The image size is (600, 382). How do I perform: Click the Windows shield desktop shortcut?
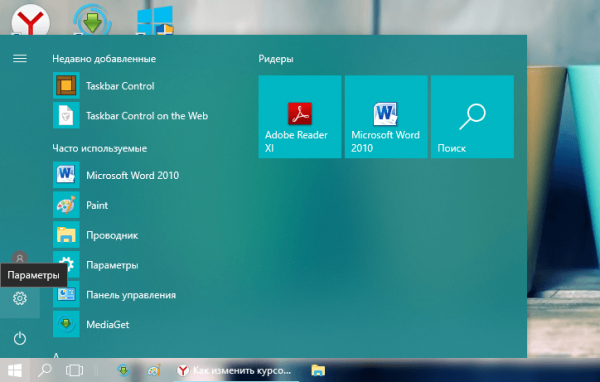(155, 20)
